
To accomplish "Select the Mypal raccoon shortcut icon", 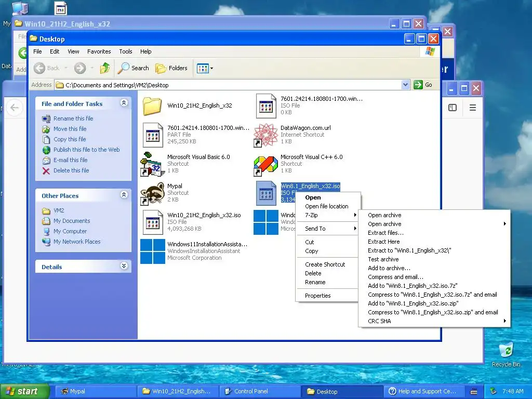I will click(x=152, y=193).
